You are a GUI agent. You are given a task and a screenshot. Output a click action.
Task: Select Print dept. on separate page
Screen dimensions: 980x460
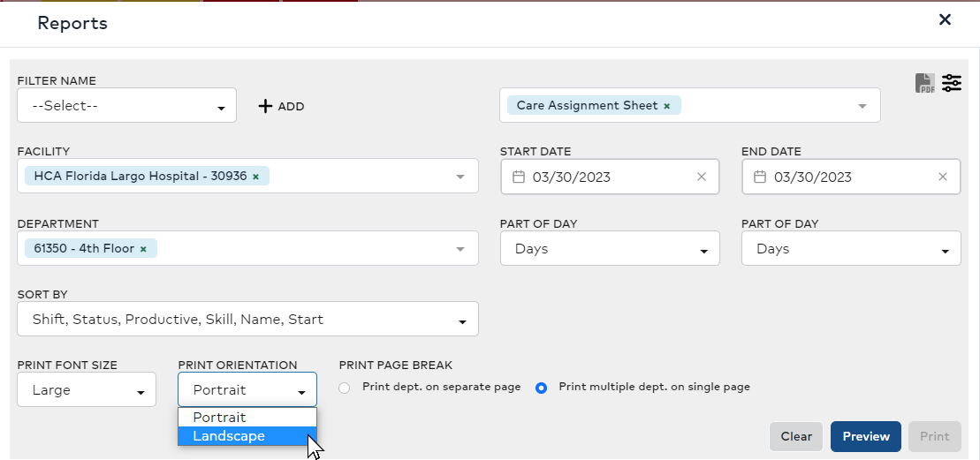point(345,388)
